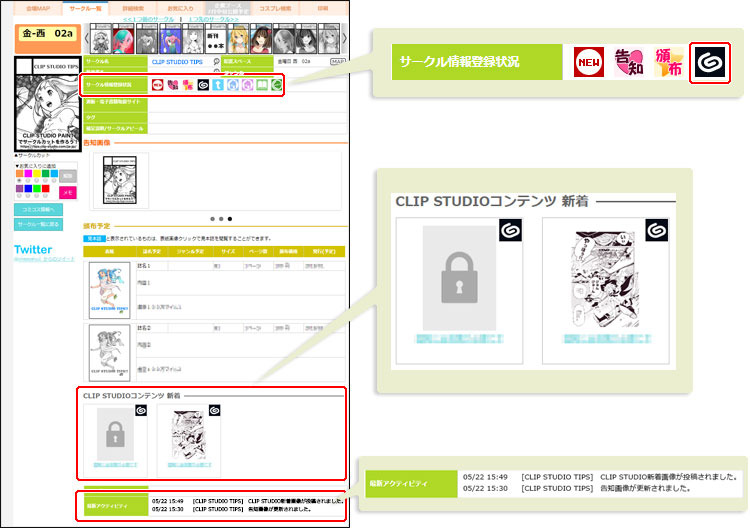Click the purple home icon
The image size is (750, 528).
click(x=247, y=85)
